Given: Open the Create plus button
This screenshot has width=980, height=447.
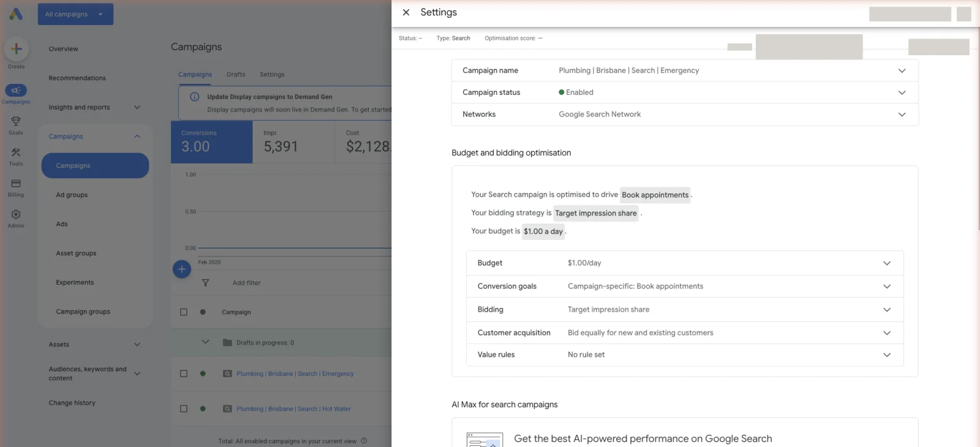Looking at the screenshot, I should coord(16,49).
